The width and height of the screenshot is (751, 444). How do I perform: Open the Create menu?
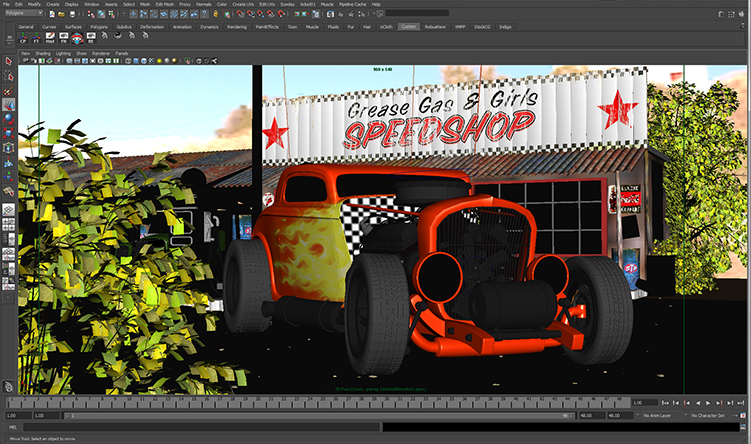pos(53,4)
